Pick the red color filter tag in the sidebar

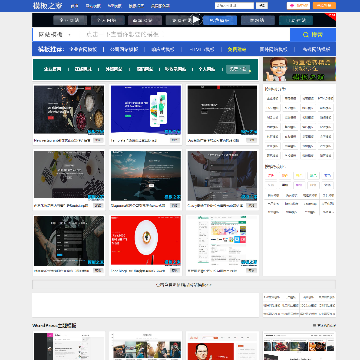pos(271,176)
